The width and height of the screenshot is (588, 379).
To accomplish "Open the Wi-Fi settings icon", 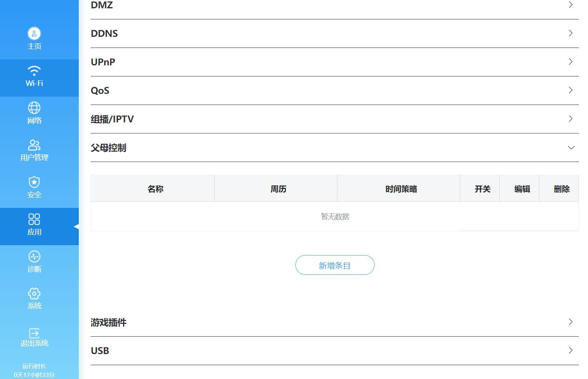I will [34, 71].
